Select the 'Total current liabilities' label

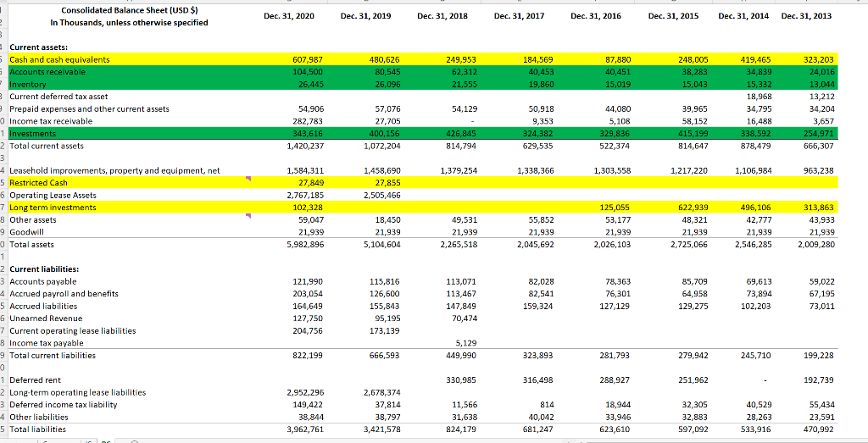coord(52,355)
